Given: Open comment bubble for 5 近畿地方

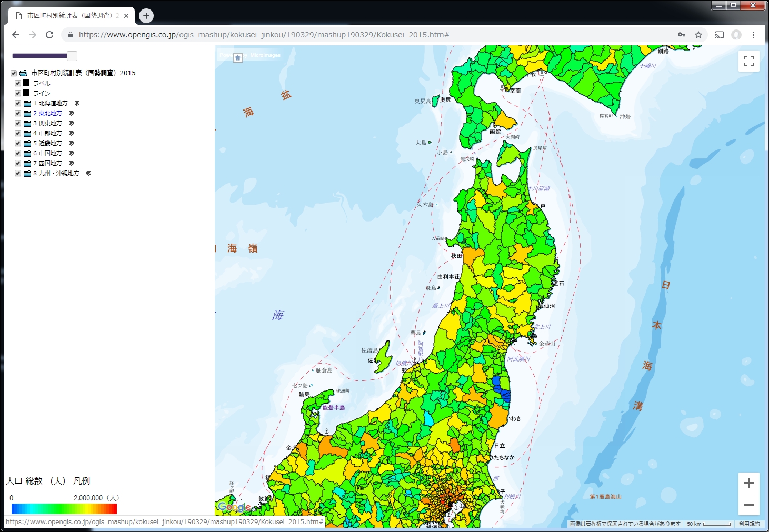Looking at the screenshot, I should pyautogui.click(x=71, y=143).
